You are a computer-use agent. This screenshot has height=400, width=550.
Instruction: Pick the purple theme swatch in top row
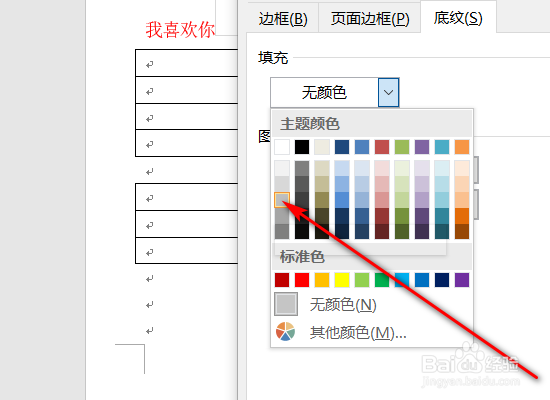point(422,147)
